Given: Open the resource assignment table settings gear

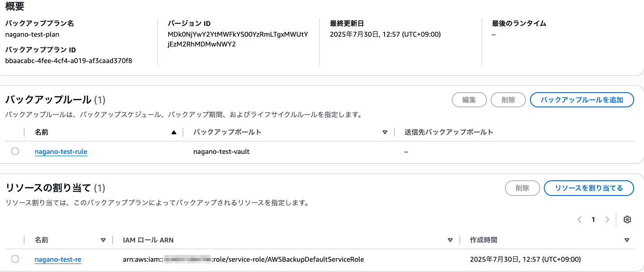Looking at the screenshot, I should pos(627,220).
